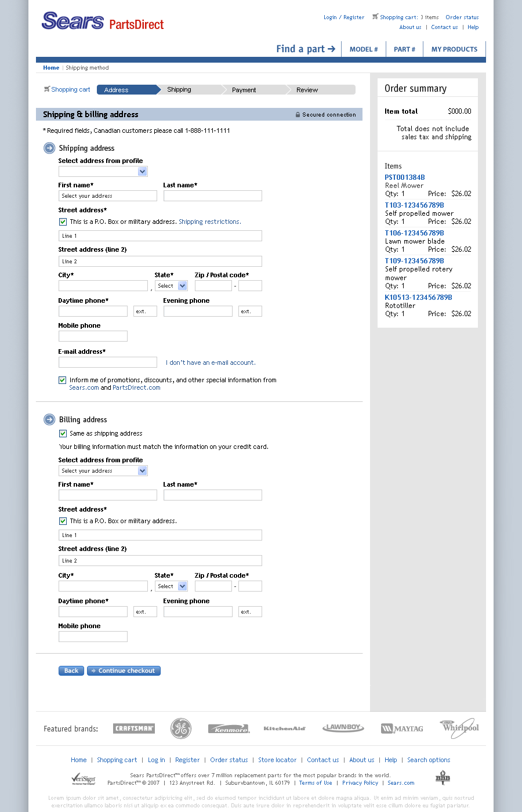Click the billing First name field
The image size is (522, 812).
pyautogui.click(x=108, y=495)
